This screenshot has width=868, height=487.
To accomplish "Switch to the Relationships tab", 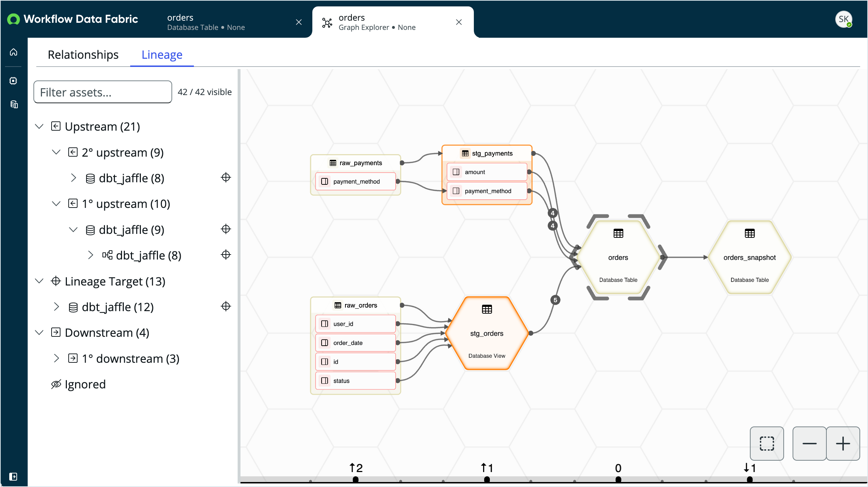I will tap(83, 55).
